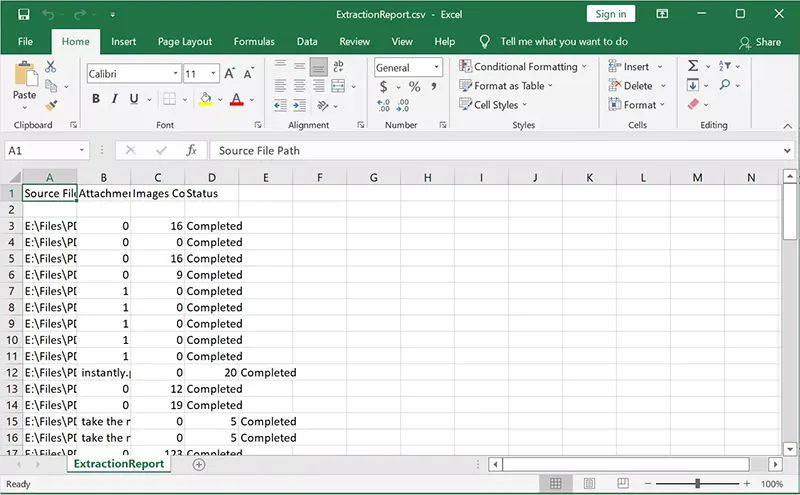Viewport: 800px width, 495px height.
Task: Click the Share button
Action: pyautogui.click(x=760, y=42)
